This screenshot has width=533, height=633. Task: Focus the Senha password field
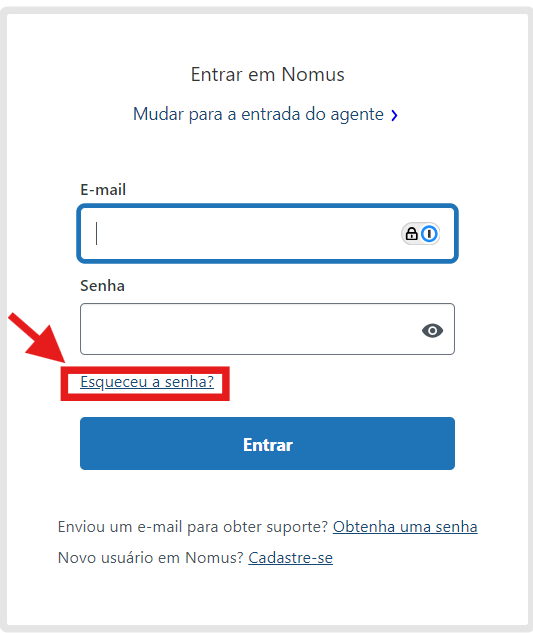point(267,329)
